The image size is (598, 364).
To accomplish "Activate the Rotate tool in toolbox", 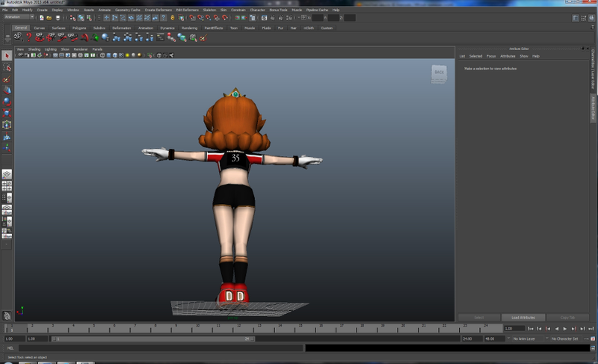I will tap(7, 102).
